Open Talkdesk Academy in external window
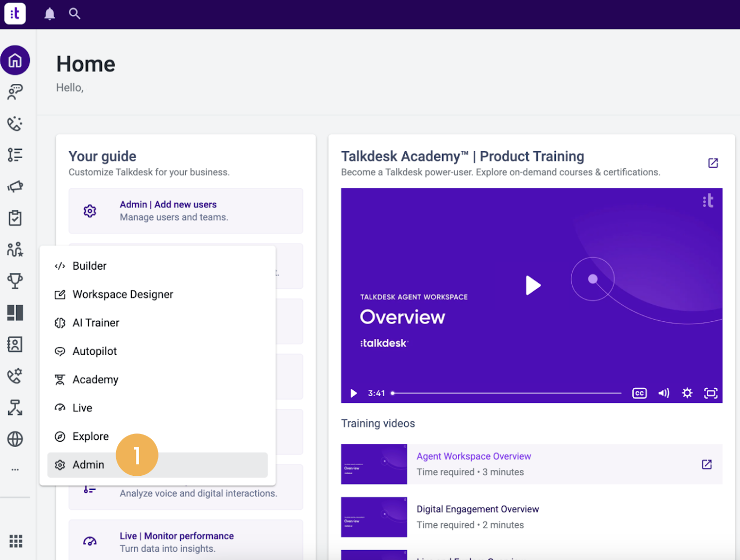 tap(713, 163)
